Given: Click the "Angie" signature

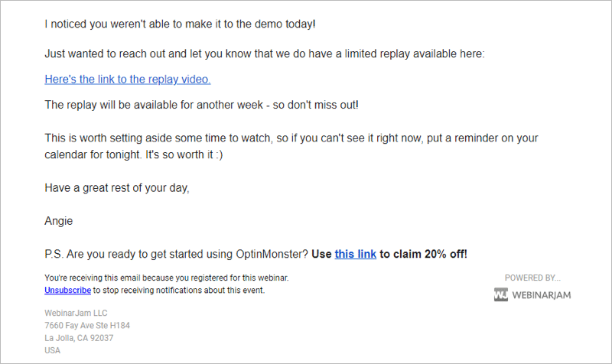Looking at the screenshot, I should click(x=59, y=221).
